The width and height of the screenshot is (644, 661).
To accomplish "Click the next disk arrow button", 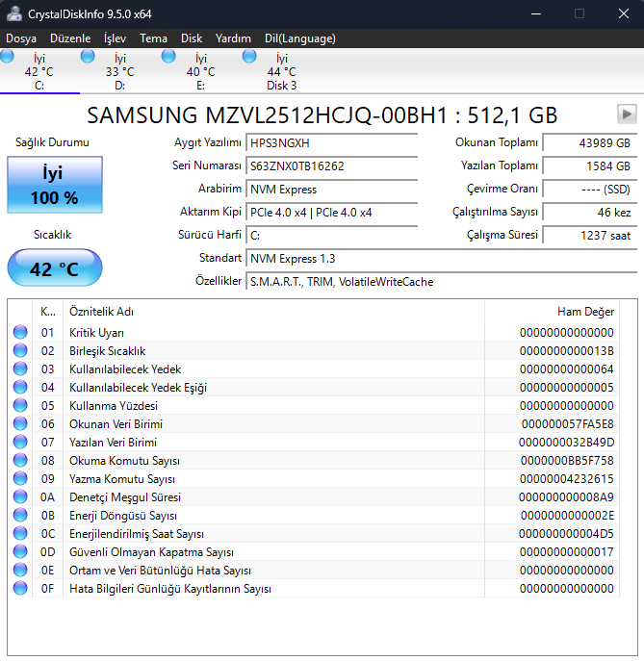I will click(627, 114).
